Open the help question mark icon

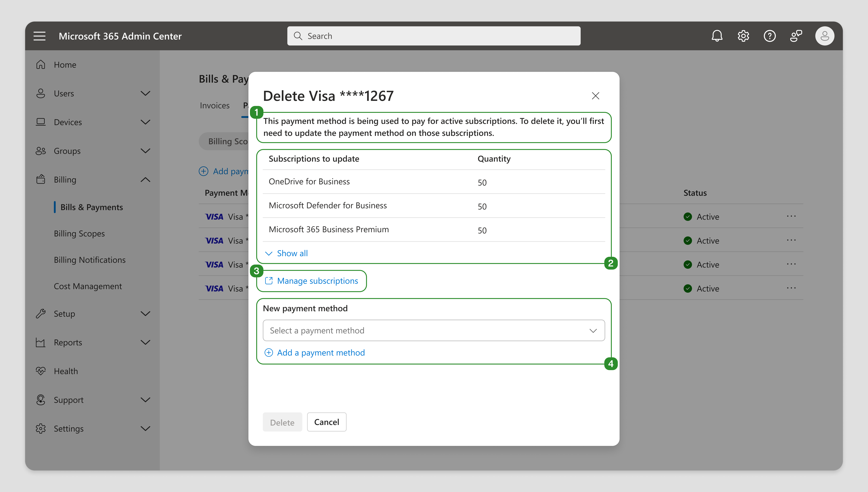pos(769,36)
